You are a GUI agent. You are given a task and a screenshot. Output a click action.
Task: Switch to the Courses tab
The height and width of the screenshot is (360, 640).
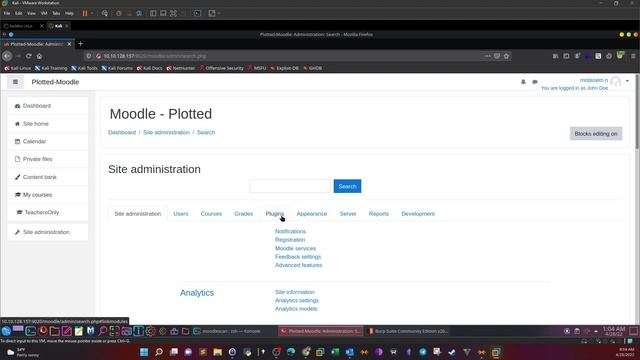point(211,213)
